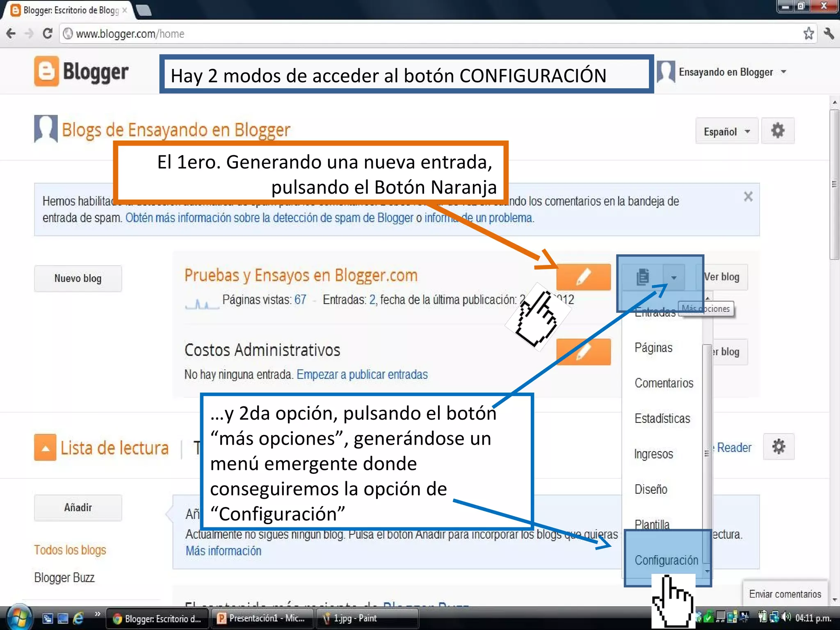Click the Blogger logo
This screenshot has height=630, width=840.
(x=81, y=71)
